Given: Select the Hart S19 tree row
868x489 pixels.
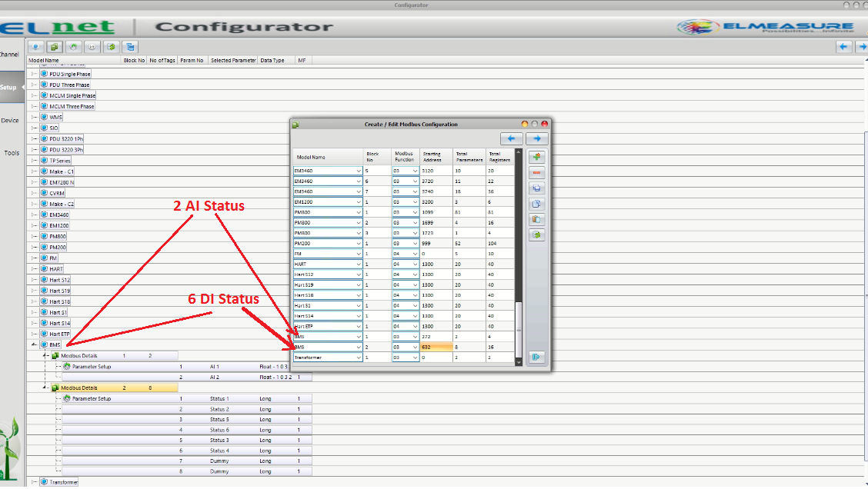Looking at the screenshot, I should tap(59, 291).
